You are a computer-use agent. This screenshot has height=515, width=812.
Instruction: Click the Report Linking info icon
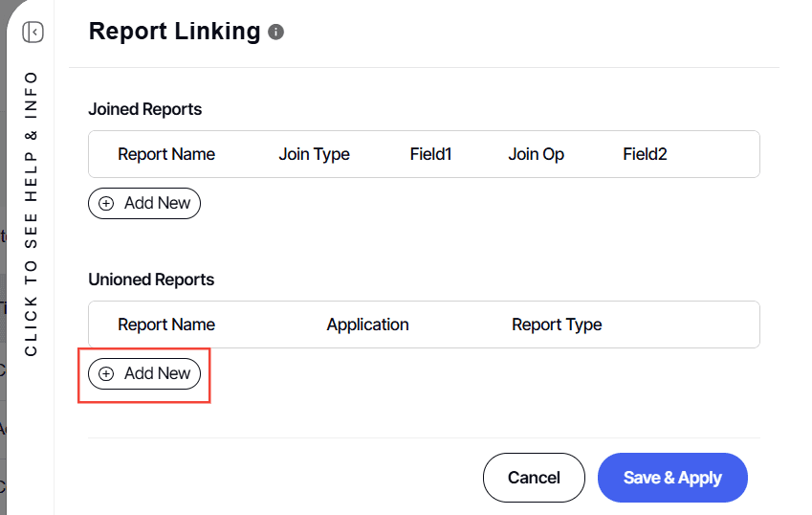coord(275,33)
